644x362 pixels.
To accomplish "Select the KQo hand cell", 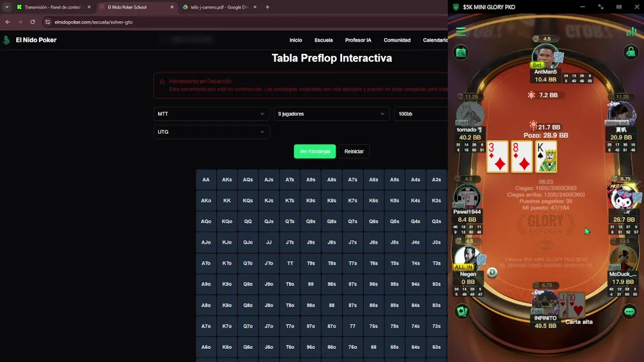I will [227, 221].
